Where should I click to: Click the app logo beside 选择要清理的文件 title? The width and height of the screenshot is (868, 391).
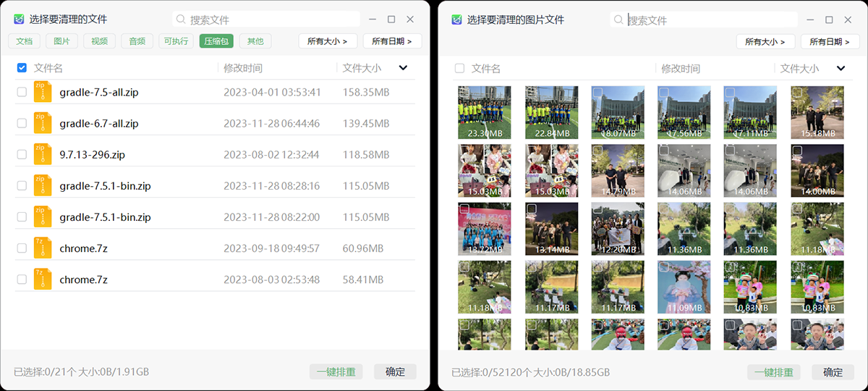pyautogui.click(x=20, y=20)
